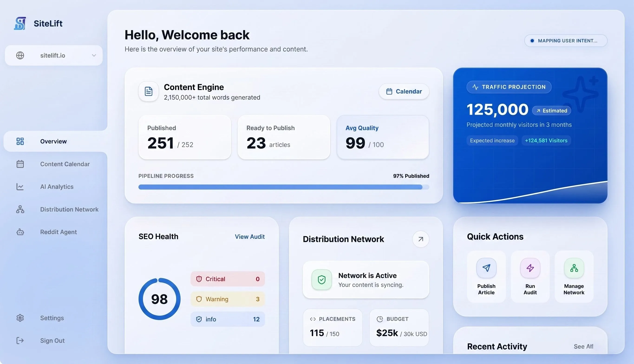Click the Content Engine document icon

pyautogui.click(x=149, y=91)
